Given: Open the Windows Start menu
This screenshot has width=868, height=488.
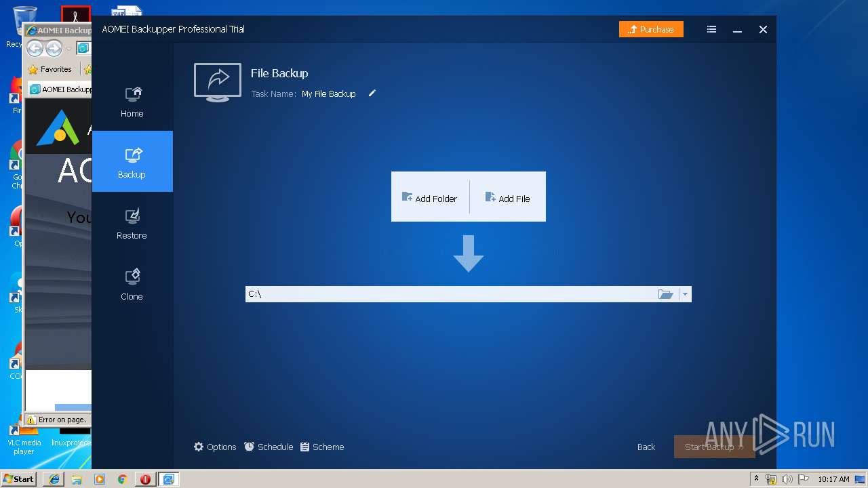Looking at the screenshot, I should tap(18, 479).
